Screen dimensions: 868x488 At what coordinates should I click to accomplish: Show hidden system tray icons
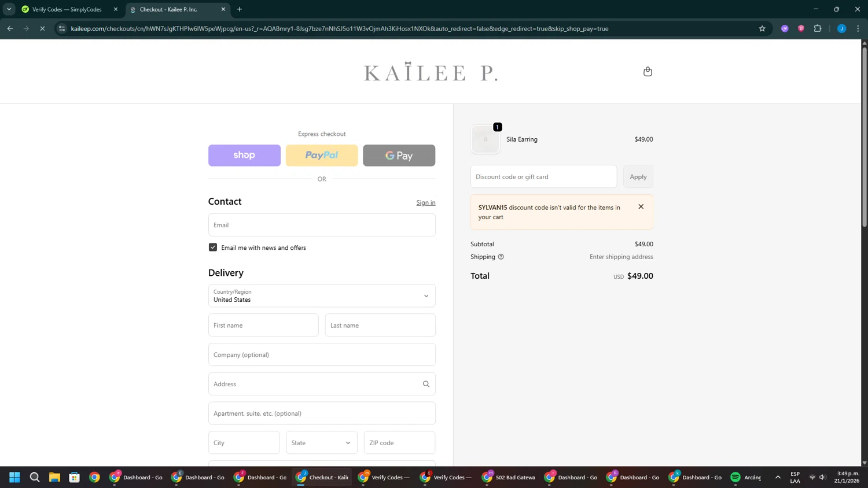[778, 477]
